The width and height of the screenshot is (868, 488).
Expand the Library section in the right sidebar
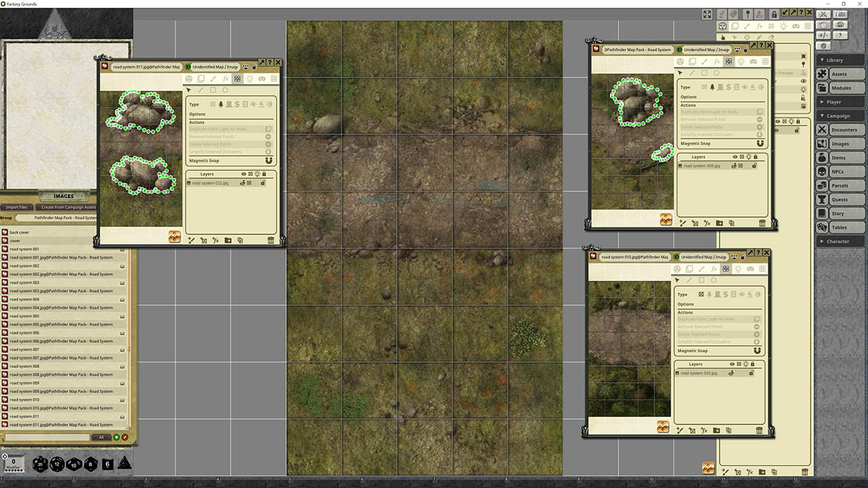click(x=840, y=60)
